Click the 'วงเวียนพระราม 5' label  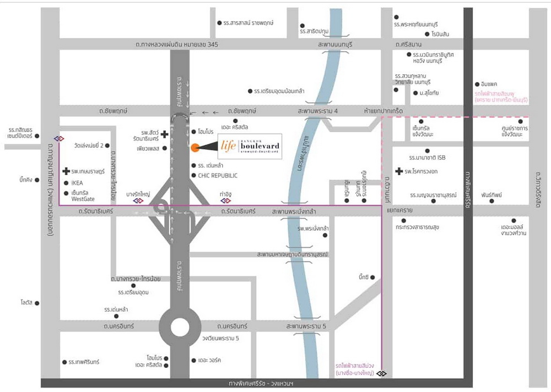pos(220,338)
